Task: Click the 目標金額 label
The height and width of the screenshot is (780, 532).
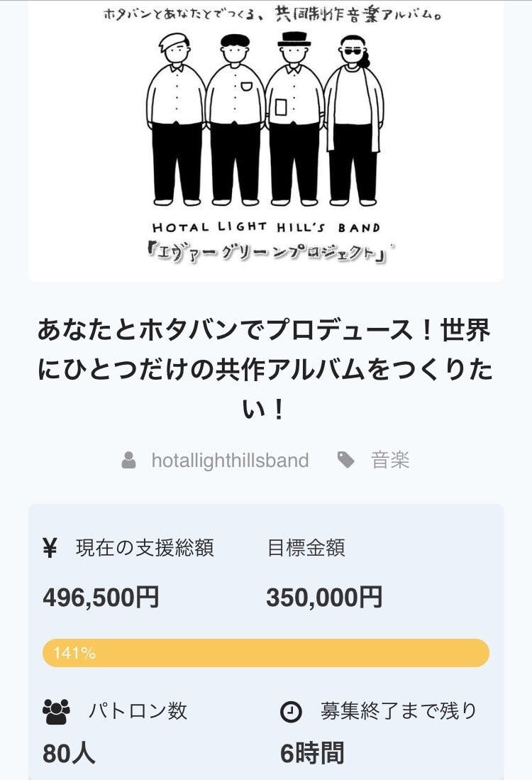Action: (306, 548)
